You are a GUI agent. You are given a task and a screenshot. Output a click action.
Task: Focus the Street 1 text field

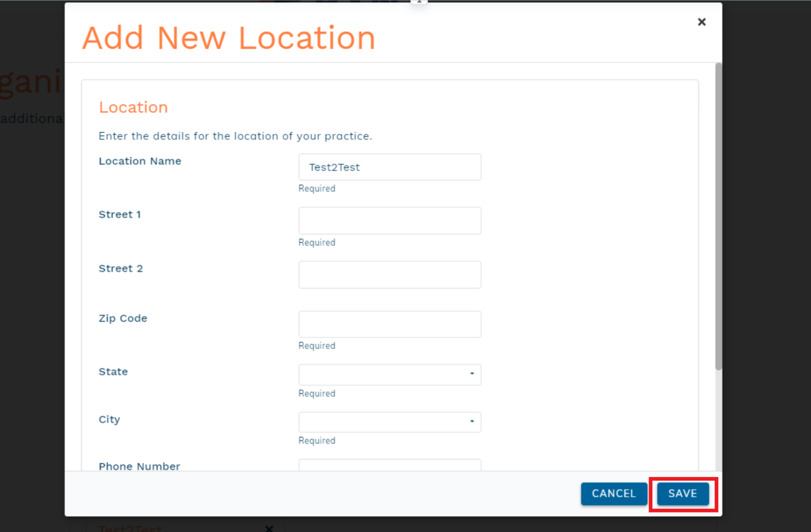click(x=390, y=221)
